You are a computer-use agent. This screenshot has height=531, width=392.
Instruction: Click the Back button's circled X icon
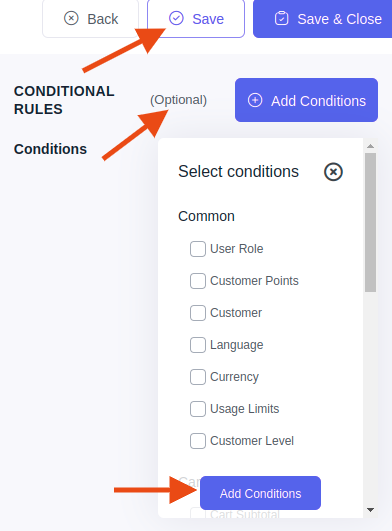[x=71, y=18]
